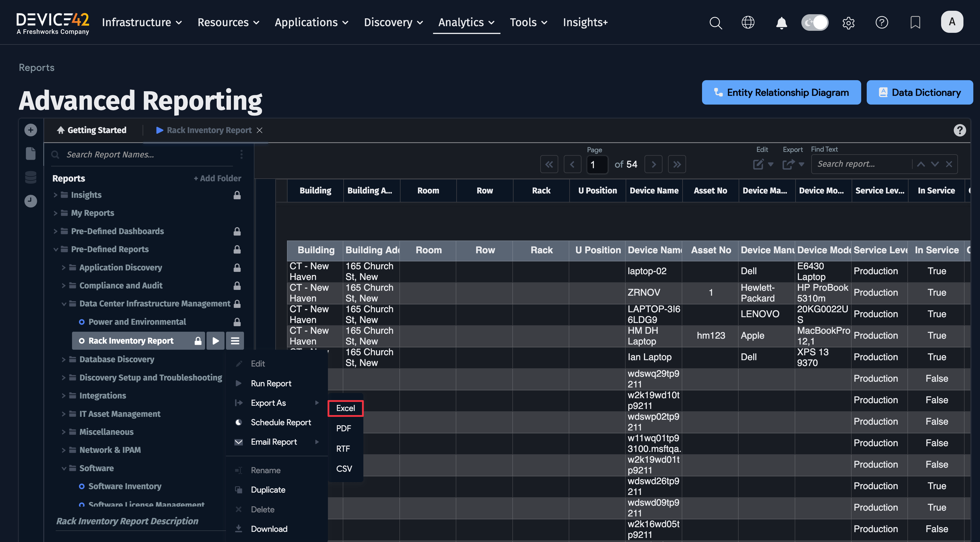
Task: Find previous match with up arrow
Action: pos(921,164)
